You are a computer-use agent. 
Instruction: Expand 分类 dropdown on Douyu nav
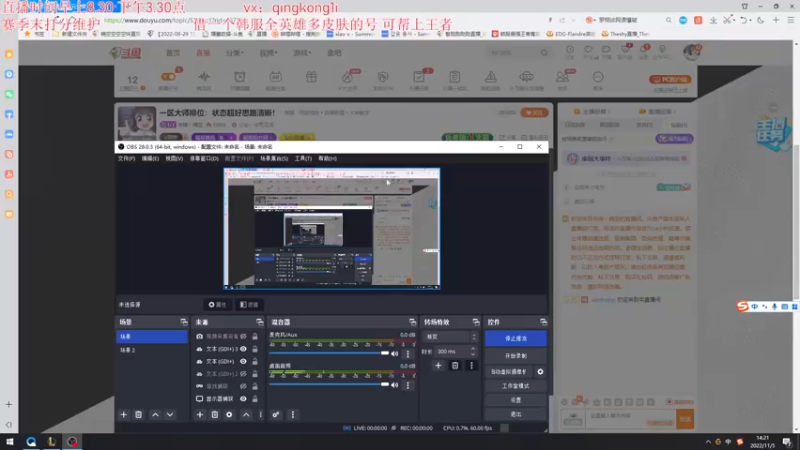coord(234,53)
